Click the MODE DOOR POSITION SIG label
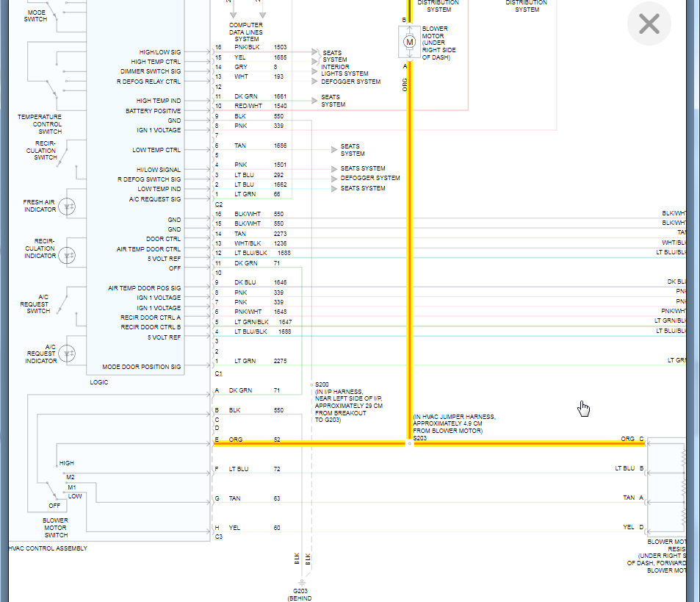Screen dimensions: 700x602 142,367
